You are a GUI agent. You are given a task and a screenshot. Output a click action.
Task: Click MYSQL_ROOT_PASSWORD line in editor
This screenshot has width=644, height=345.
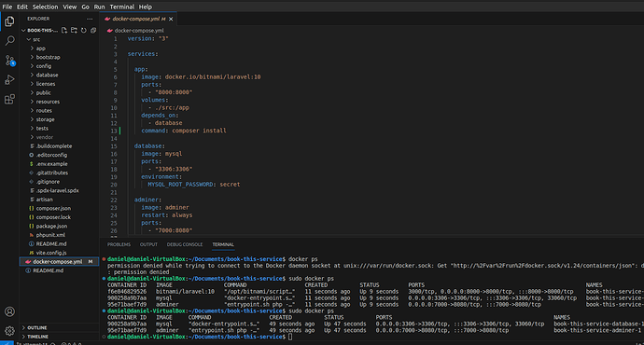tap(194, 185)
